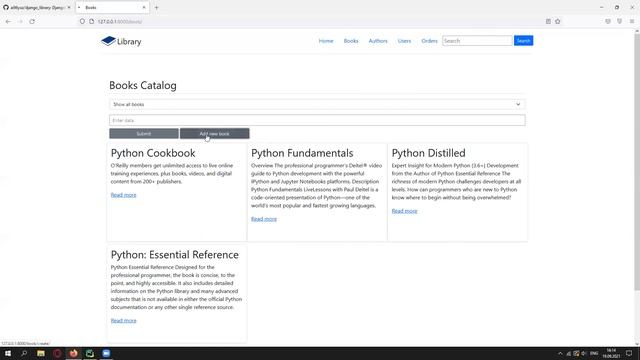
Task: Open Orders in navbar
Action: [x=429, y=41]
